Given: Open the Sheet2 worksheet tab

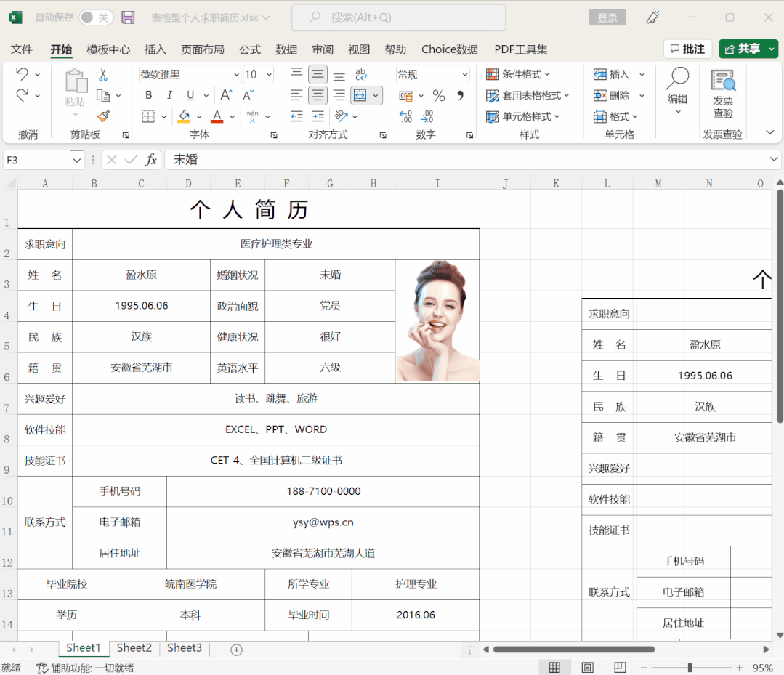Looking at the screenshot, I should tap(134, 647).
